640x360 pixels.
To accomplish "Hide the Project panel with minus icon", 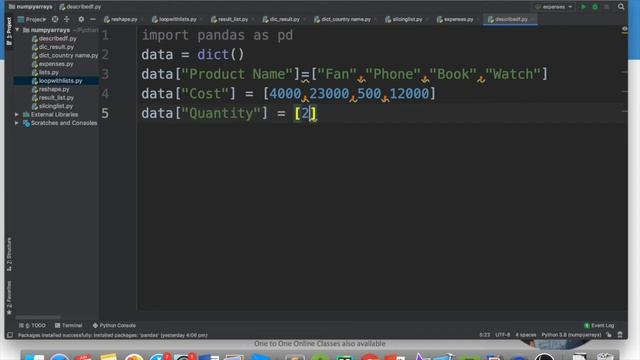I will (93, 19).
